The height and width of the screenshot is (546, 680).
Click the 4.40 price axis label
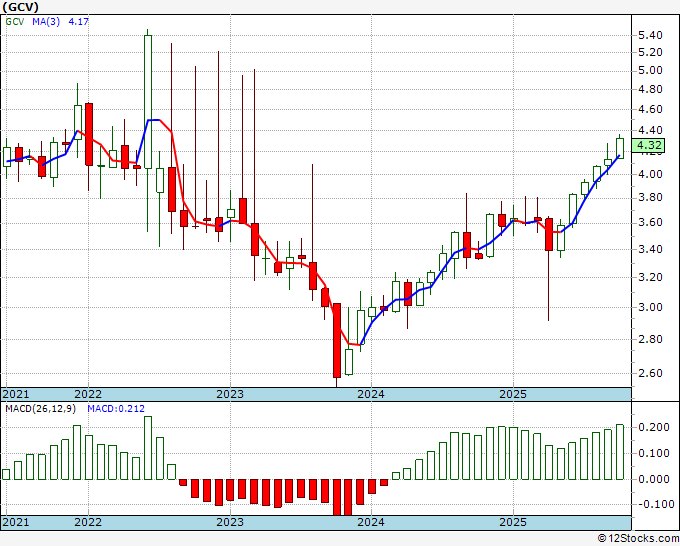pos(650,130)
